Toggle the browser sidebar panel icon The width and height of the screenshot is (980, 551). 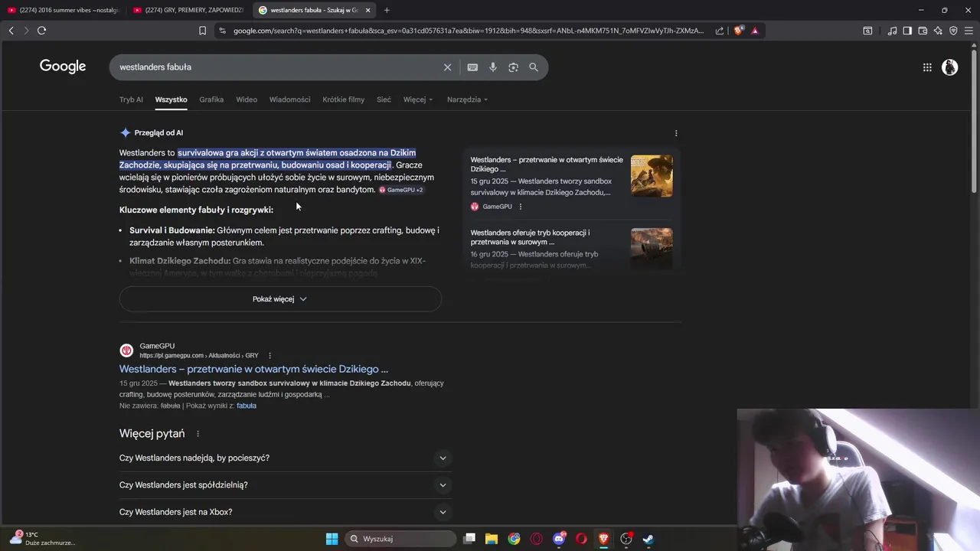907,31
